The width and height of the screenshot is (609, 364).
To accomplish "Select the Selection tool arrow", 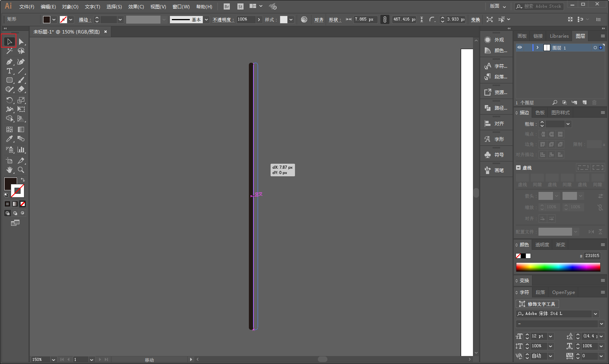I will pyautogui.click(x=9, y=42).
